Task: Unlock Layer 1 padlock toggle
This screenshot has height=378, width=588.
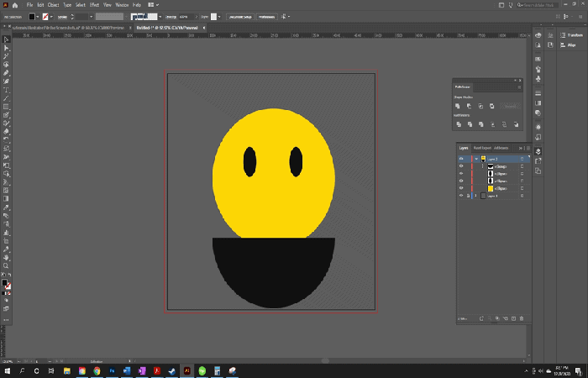Action: pos(468,196)
